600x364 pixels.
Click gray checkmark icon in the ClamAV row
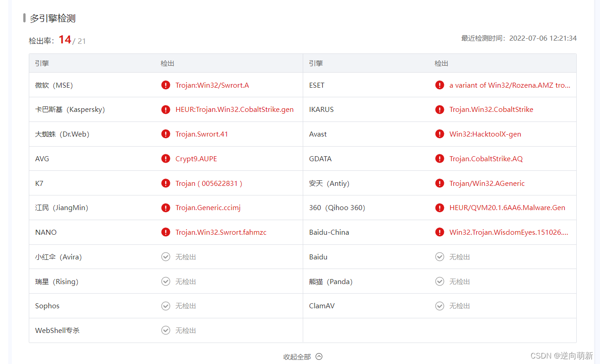tap(440, 306)
